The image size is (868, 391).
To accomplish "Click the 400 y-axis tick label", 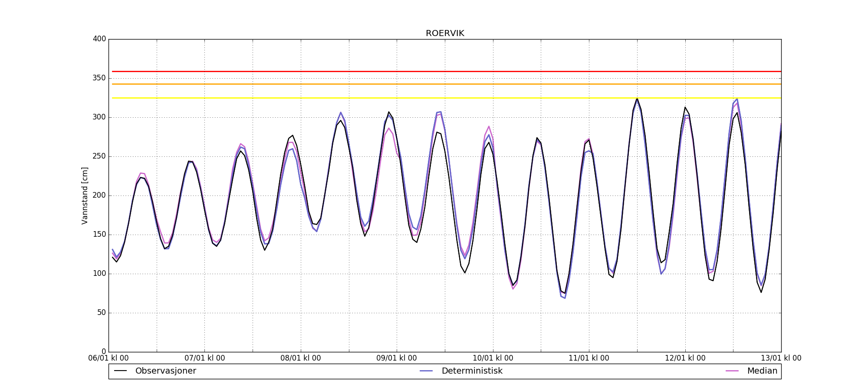I will tap(99, 39).
